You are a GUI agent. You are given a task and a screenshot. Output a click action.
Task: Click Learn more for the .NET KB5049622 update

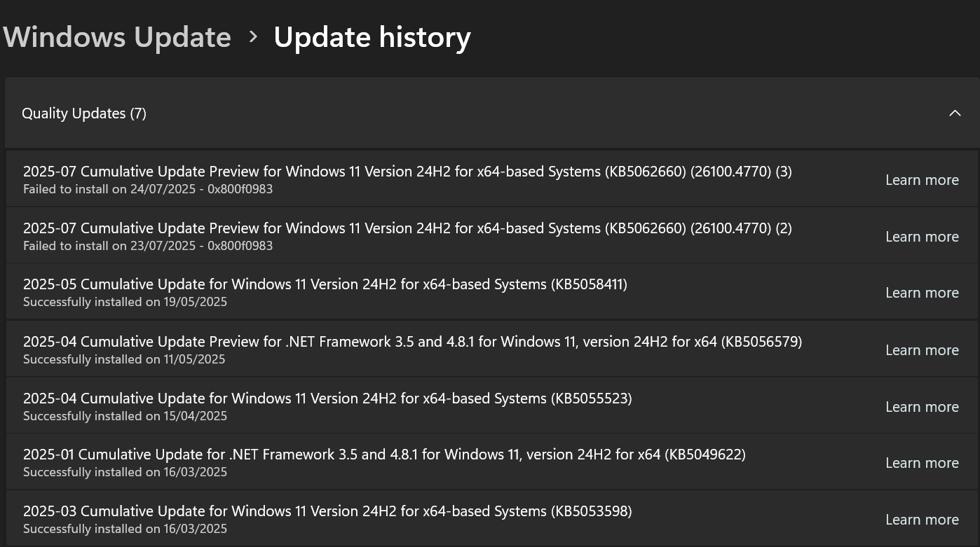[x=922, y=462]
